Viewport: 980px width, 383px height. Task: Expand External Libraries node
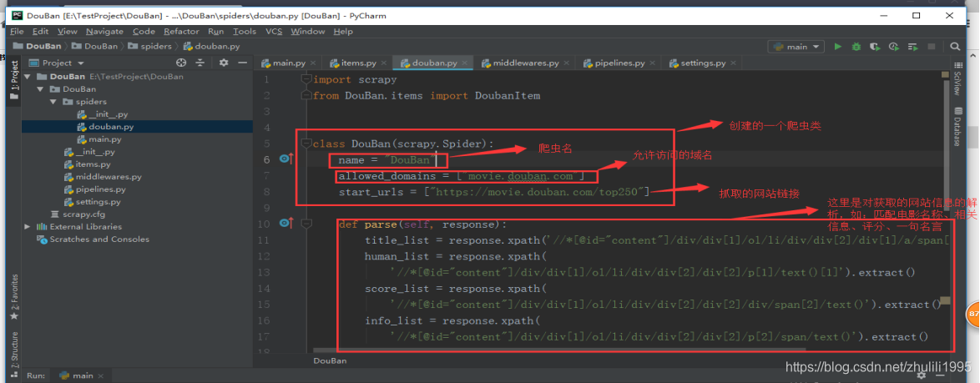pos(27,227)
